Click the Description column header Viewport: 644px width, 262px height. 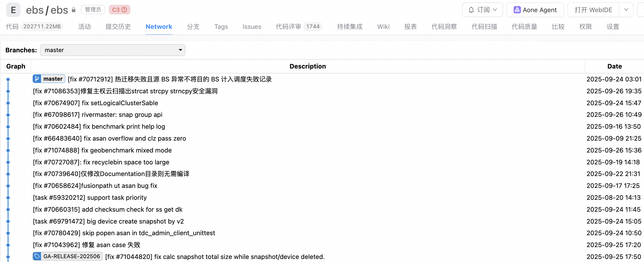[x=308, y=66]
